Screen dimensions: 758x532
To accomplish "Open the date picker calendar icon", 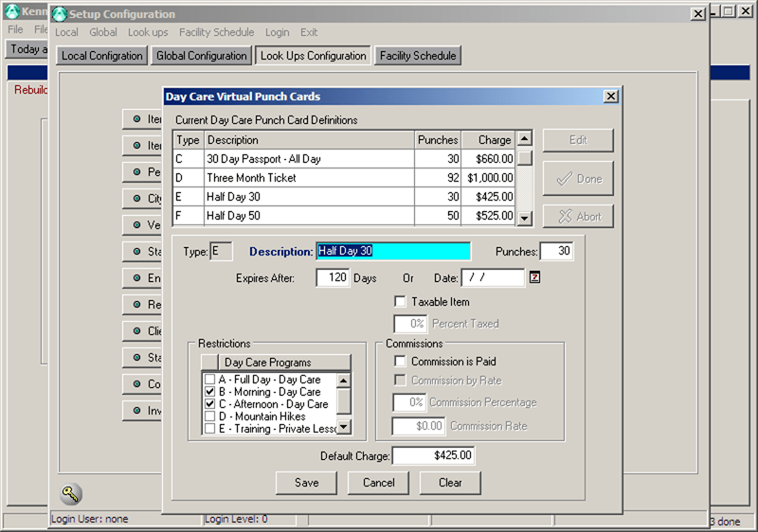I will pos(534,277).
